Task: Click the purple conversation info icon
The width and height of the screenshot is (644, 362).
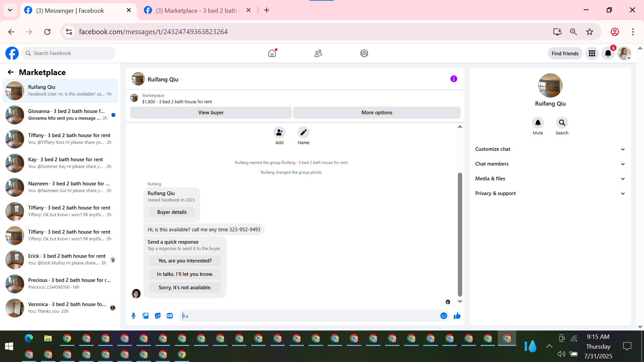Action: pos(453,79)
